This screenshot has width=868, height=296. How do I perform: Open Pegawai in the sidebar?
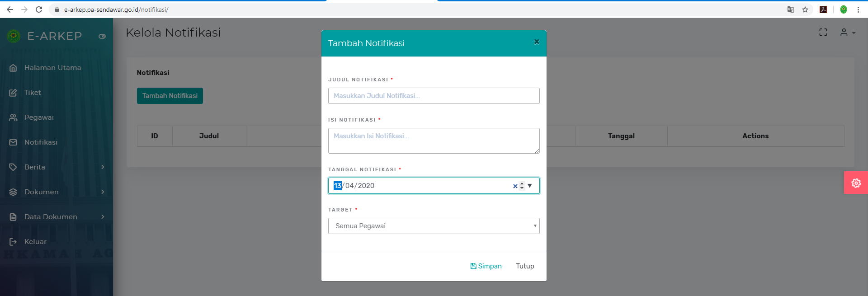tap(39, 117)
